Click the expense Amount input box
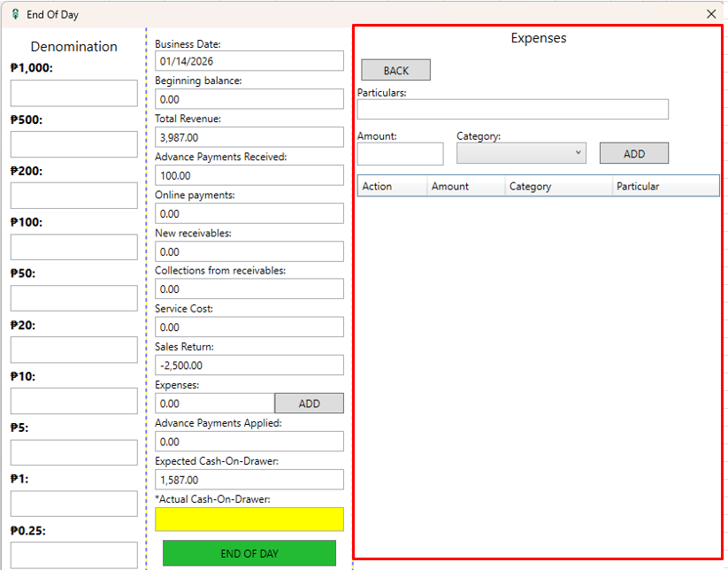 [400, 154]
